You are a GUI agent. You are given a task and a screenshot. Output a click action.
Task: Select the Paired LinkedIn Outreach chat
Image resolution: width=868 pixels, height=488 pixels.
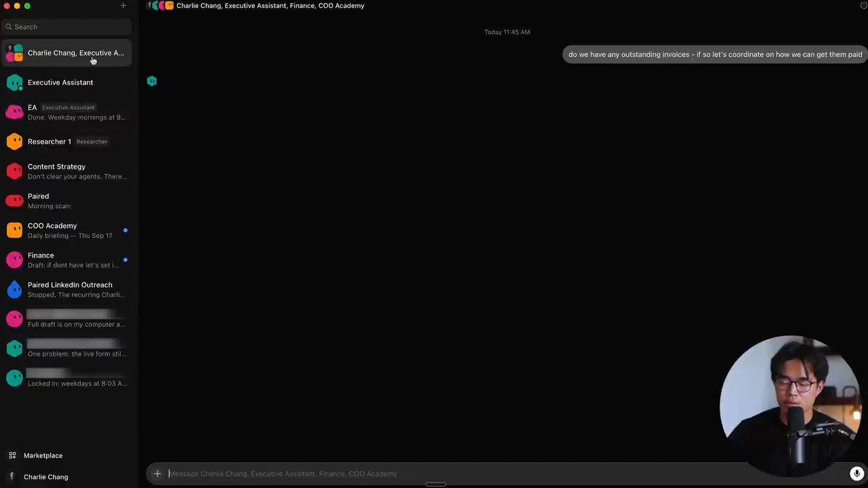tap(66, 289)
